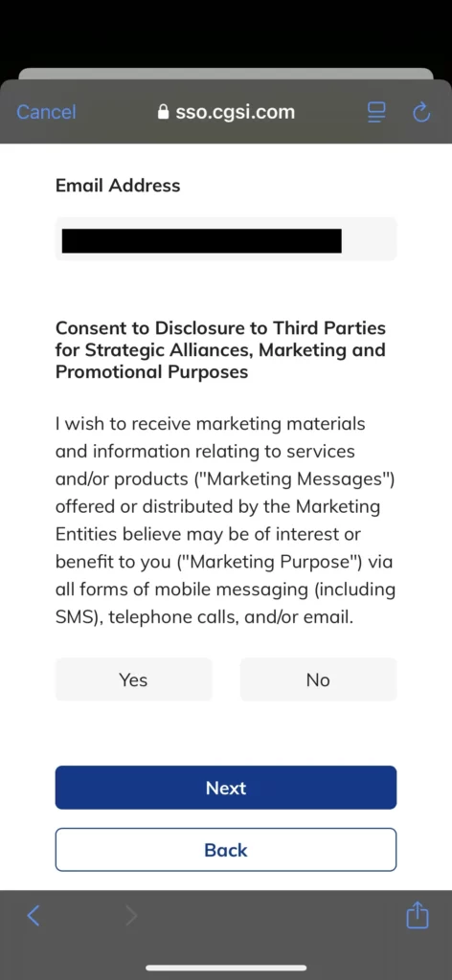Continue with the Next button

coord(226,788)
